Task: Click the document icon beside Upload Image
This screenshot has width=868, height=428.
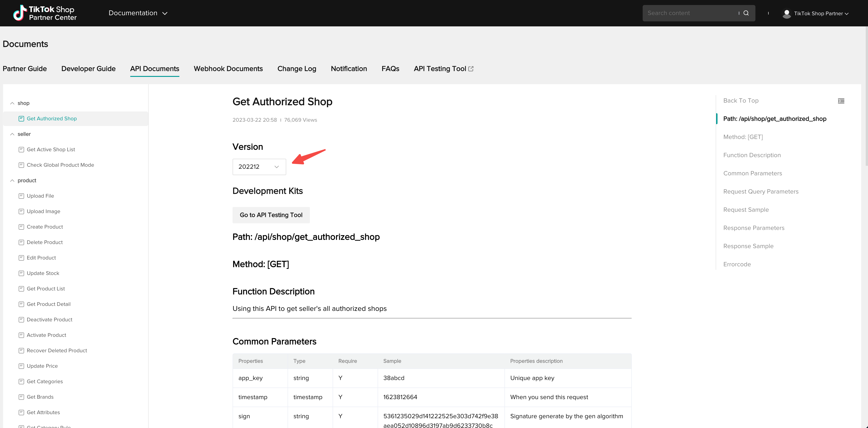Action: pyautogui.click(x=21, y=211)
